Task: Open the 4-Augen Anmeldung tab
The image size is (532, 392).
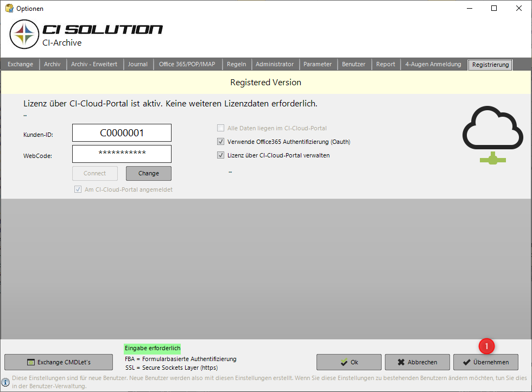Action: (433, 64)
